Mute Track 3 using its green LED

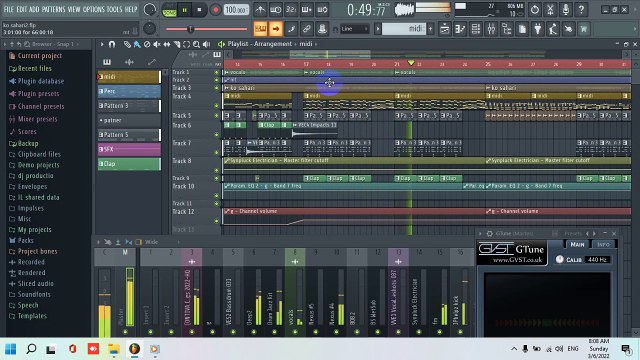[x=216, y=88]
